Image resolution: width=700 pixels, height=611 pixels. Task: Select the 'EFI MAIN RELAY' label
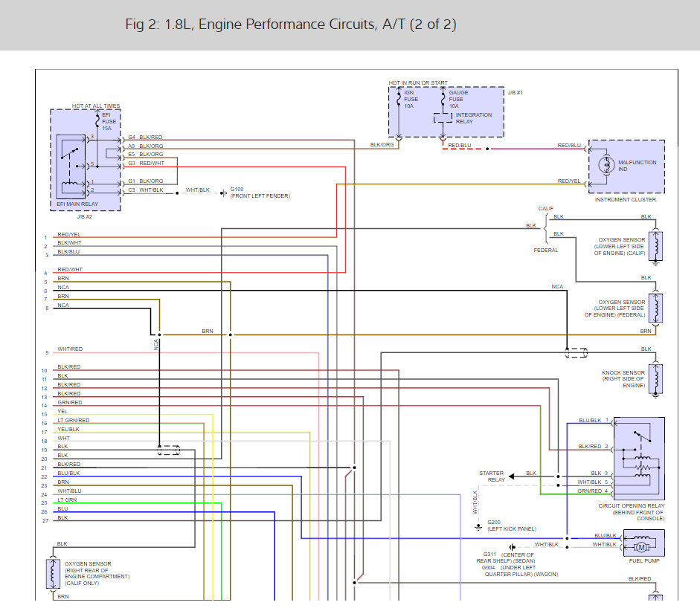click(77, 204)
